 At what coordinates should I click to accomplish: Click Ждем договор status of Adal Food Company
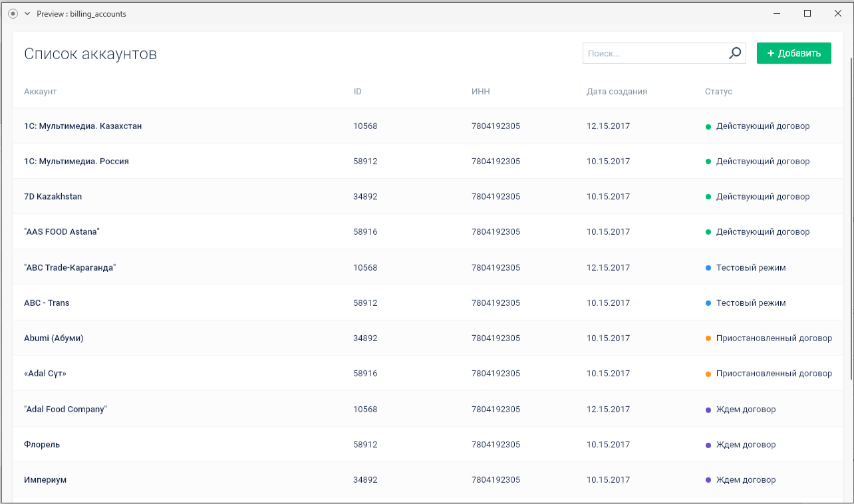(740, 409)
